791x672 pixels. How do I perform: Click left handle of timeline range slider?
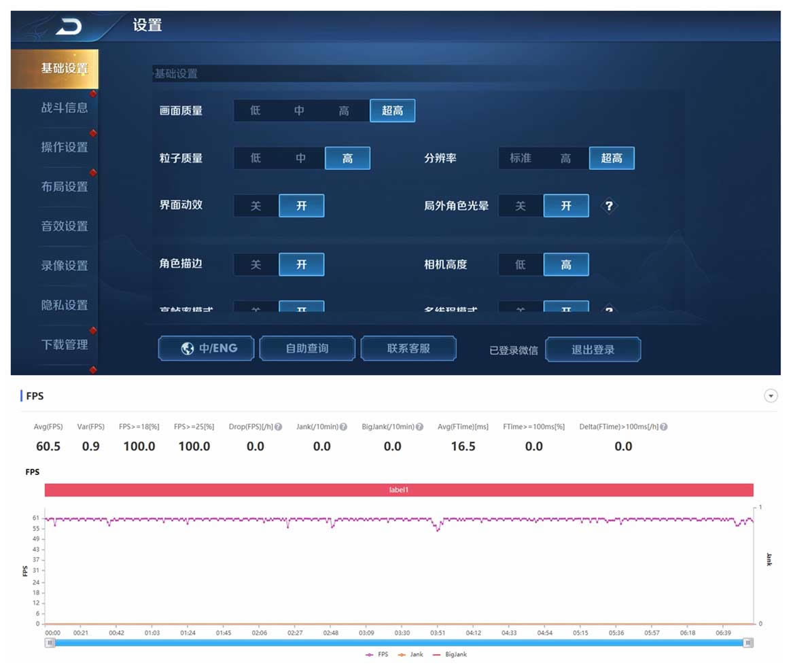50,642
